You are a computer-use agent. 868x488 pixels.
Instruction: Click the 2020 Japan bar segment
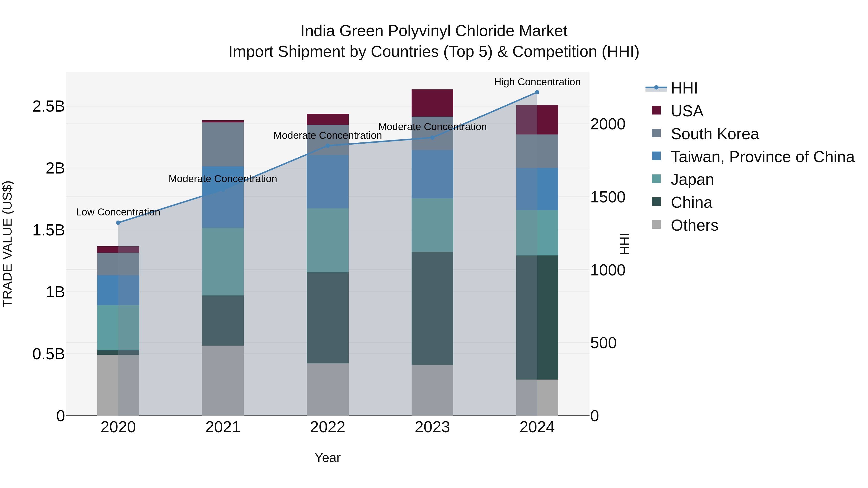pos(118,328)
